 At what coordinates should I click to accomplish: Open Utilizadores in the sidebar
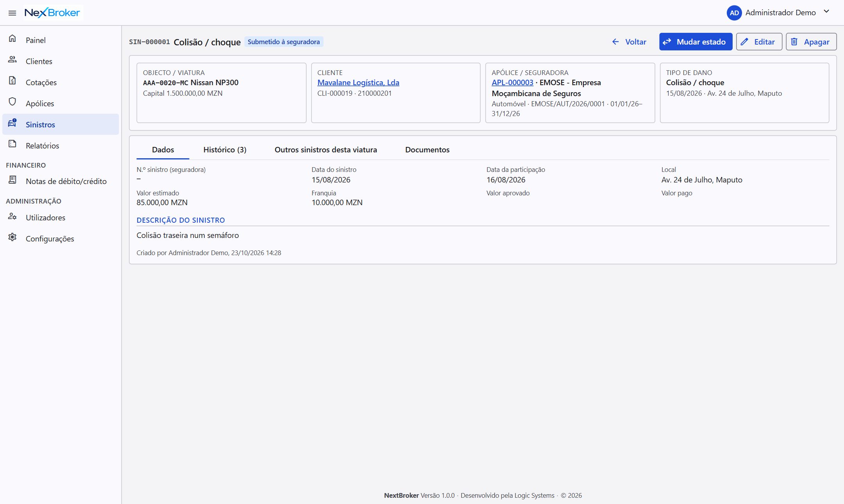point(61,217)
